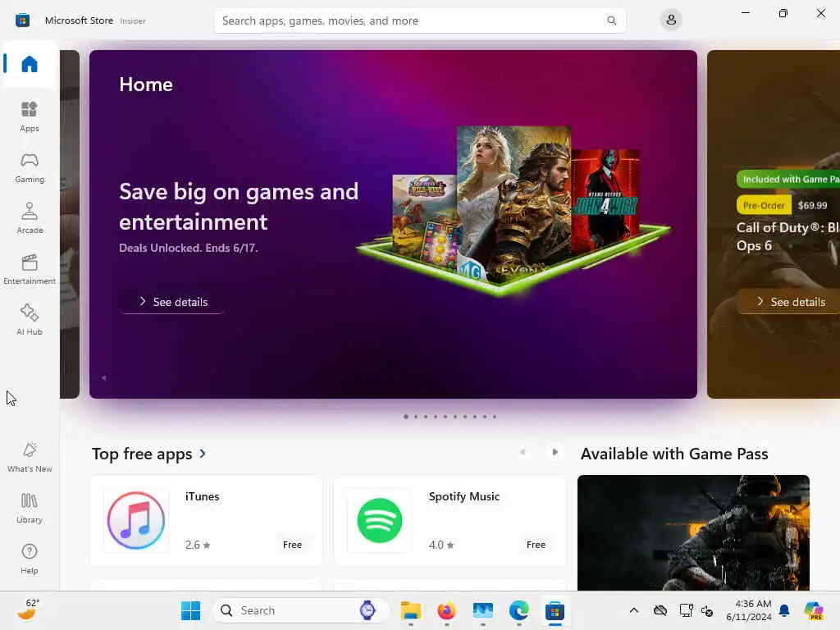The height and width of the screenshot is (630, 840).
Task: Click the search magnifier icon in Store
Action: click(611, 21)
